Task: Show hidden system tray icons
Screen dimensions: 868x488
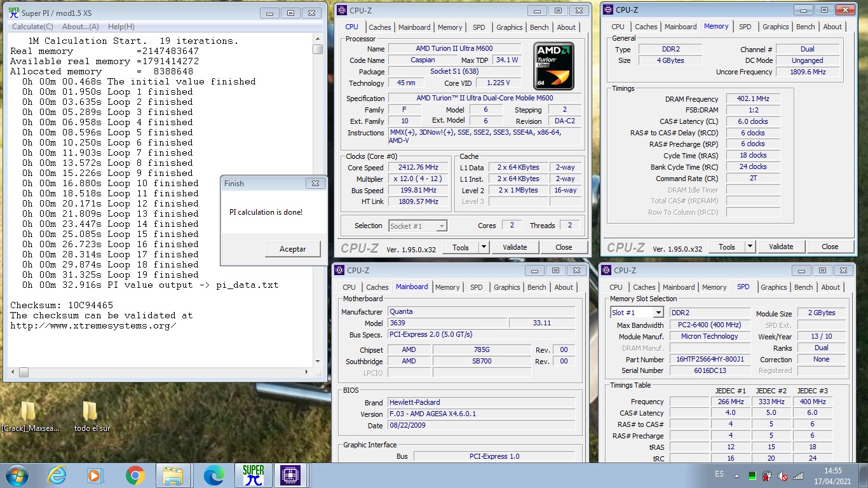Action: (737, 475)
